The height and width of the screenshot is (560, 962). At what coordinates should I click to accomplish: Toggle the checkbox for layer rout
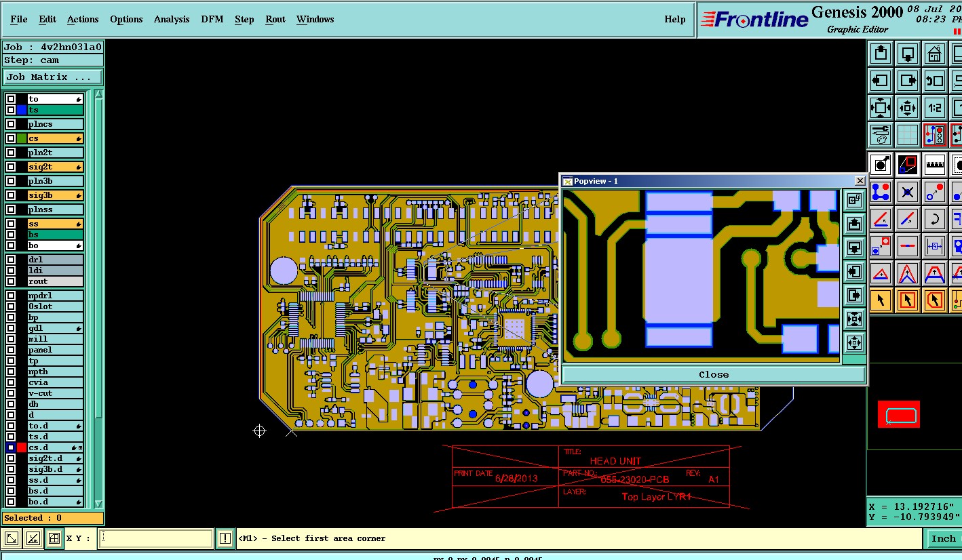click(x=11, y=281)
